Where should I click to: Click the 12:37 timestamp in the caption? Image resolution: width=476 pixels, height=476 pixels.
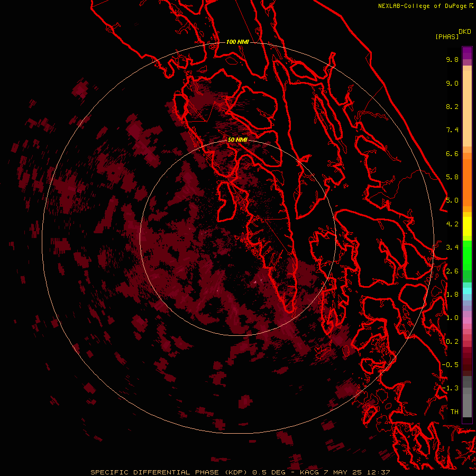378,472
